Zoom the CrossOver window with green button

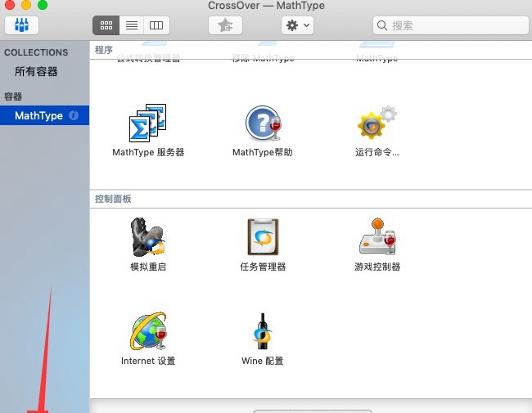pyautogui.click(x=43, y=5)
